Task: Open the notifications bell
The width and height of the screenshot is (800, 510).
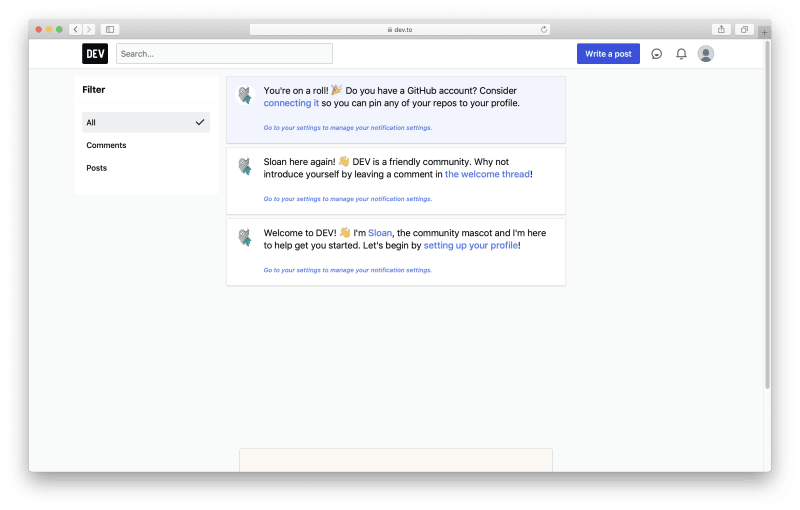Action: tap(681, 54)
